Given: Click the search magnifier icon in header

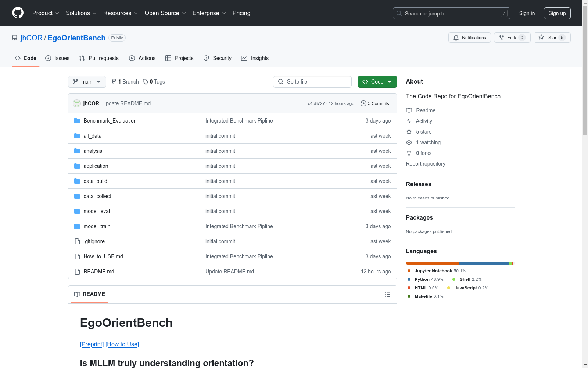Looking at the screenshot, I should (399, 13).
